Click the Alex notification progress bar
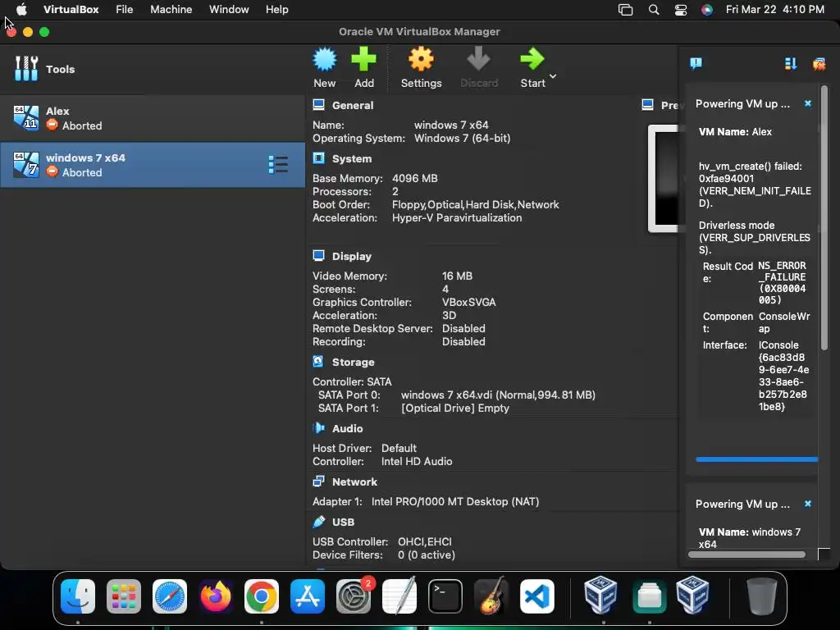 pyautogui.click(x=756, y=459)
